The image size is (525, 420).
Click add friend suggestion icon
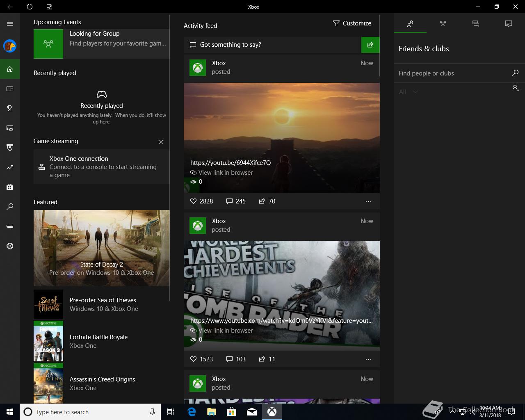coord(516,88)
